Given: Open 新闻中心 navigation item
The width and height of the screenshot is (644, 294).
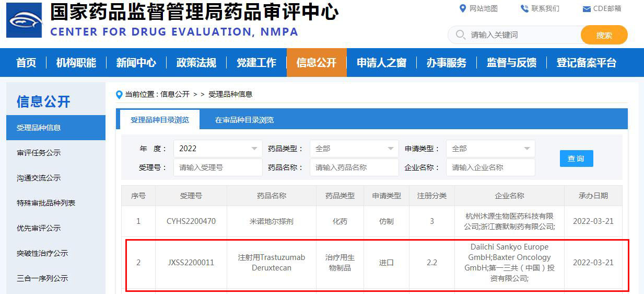Looking at the screenshot, I should (x=136, y=63).
